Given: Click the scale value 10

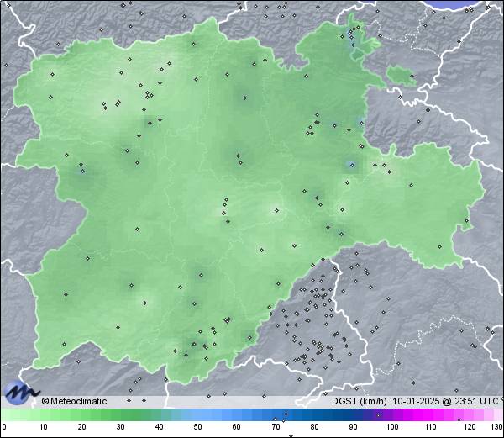Looking at the screenshot, I should [x=44, y=427].
